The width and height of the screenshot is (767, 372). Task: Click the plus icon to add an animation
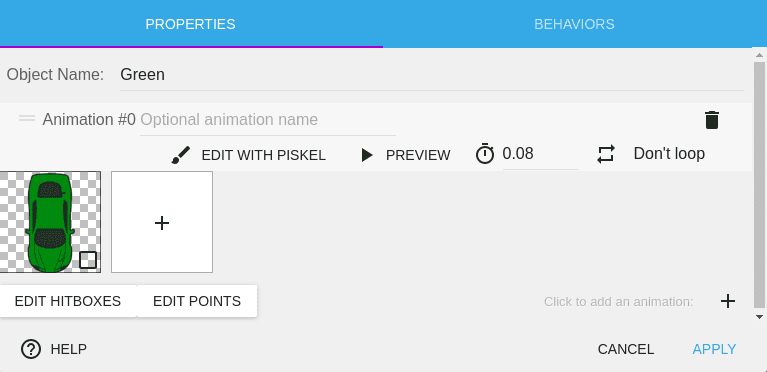point(728,301)
